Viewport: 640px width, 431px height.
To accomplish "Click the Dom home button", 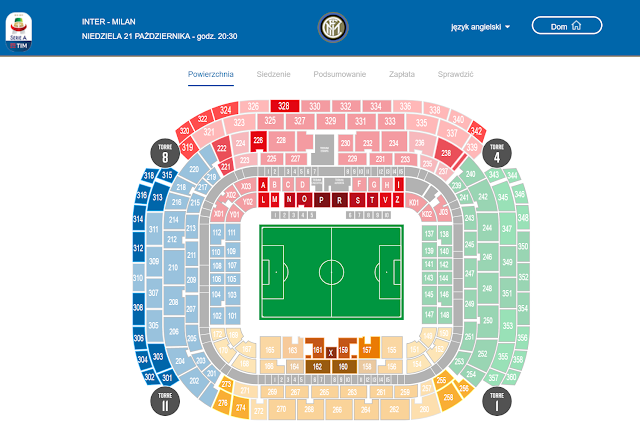I will pyautogui.click(x=567, y=26).
